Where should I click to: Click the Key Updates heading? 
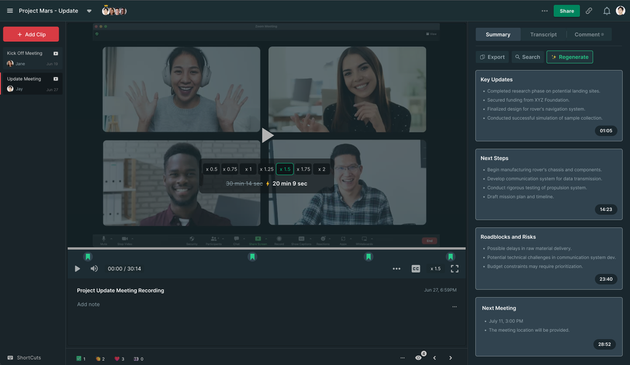(497, 80)
